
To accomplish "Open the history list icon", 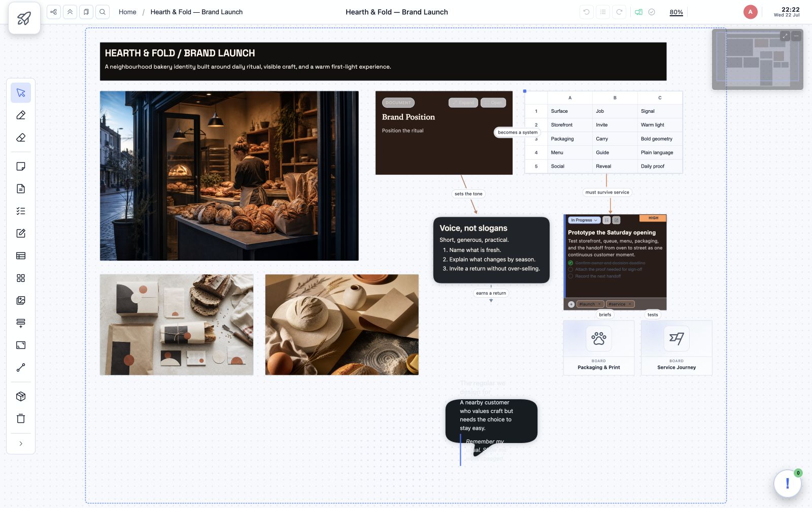I will click(603, 12).
